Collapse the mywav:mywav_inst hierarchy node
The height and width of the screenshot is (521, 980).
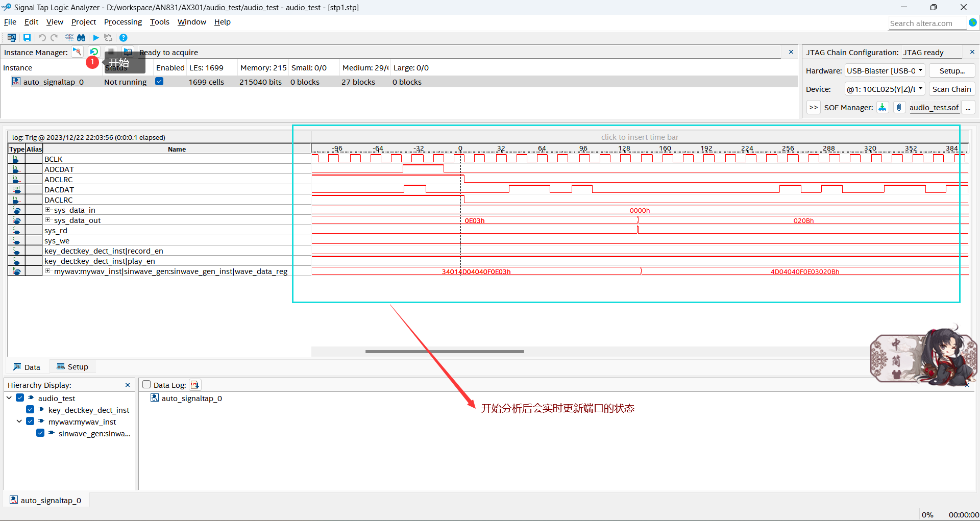tap(19, 421)
